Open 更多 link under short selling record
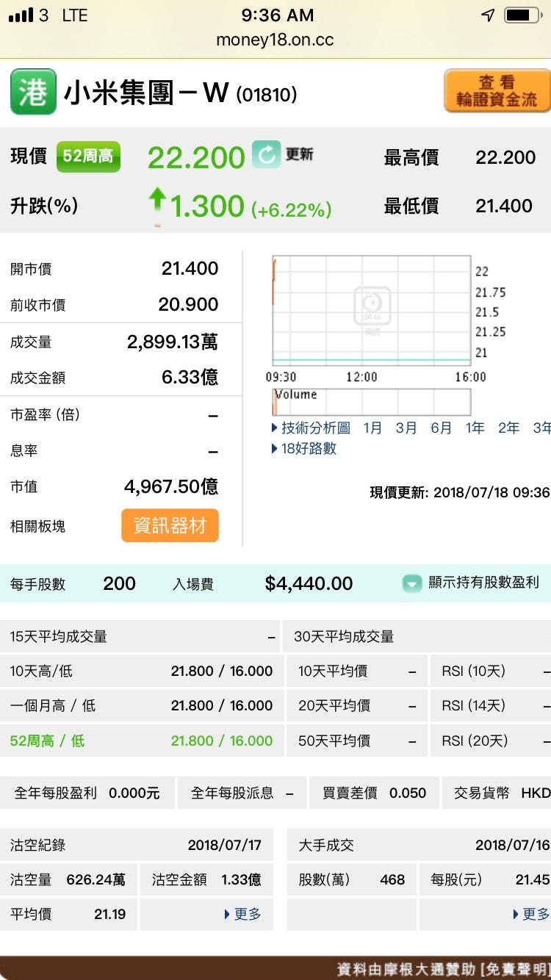551x980 pixels. (243, 915)
